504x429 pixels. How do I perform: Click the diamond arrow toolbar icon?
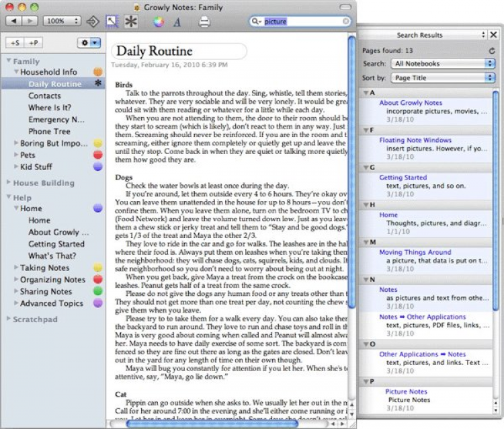point(93,22)
